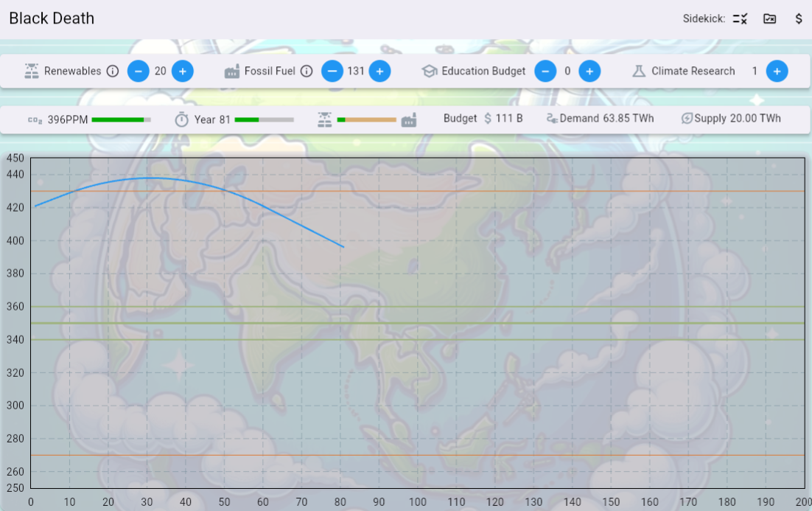Open the Sidekick chart folder icon
812x511 pixels.
pos(769,18)
